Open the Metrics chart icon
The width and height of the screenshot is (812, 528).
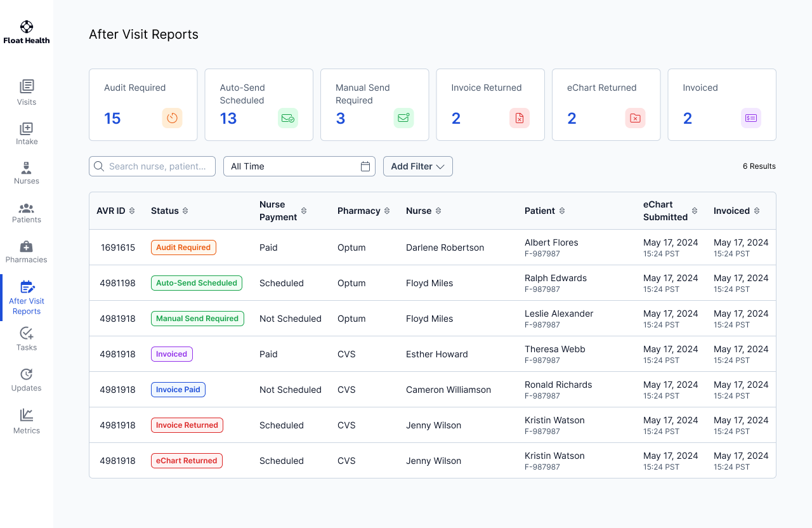pos(26,416)
